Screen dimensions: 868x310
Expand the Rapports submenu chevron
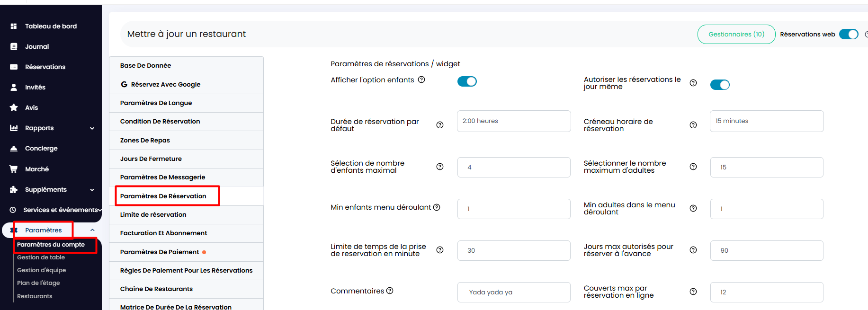pyautogui.click(x=92, y=128)
